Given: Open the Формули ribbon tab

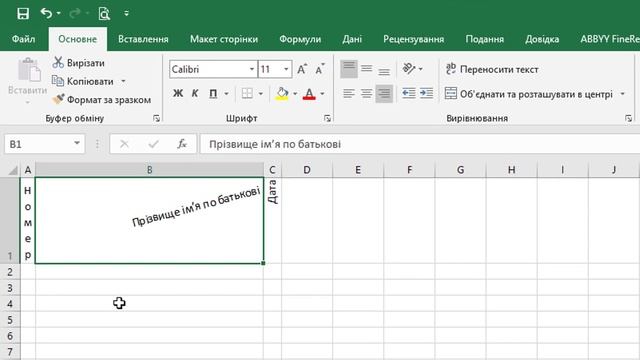Looking at the screenshot, I should point(300,39).
